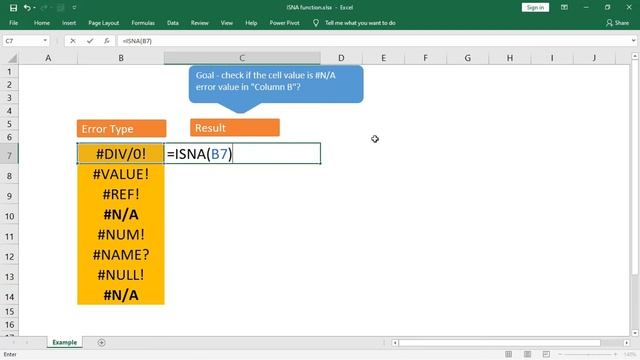640x360 pixels.
Task: Open the Review tab
Action: pos(200,23)
